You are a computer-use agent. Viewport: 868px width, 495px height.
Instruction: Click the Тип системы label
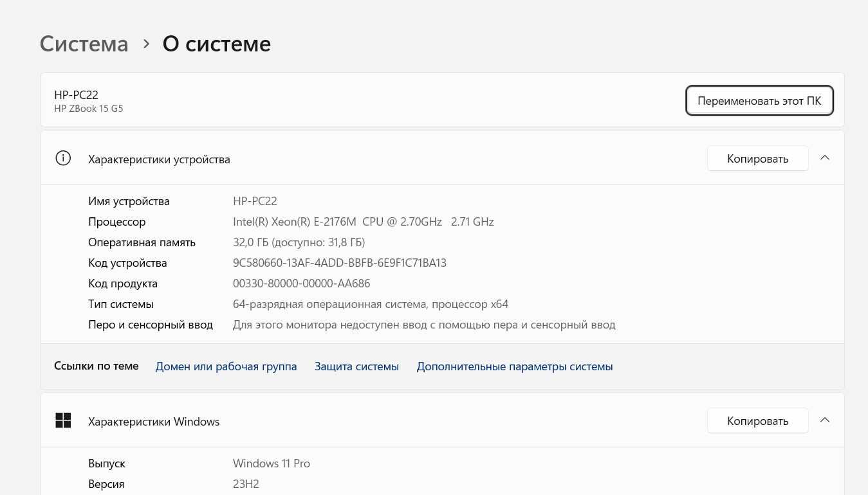tap(121, 304)
